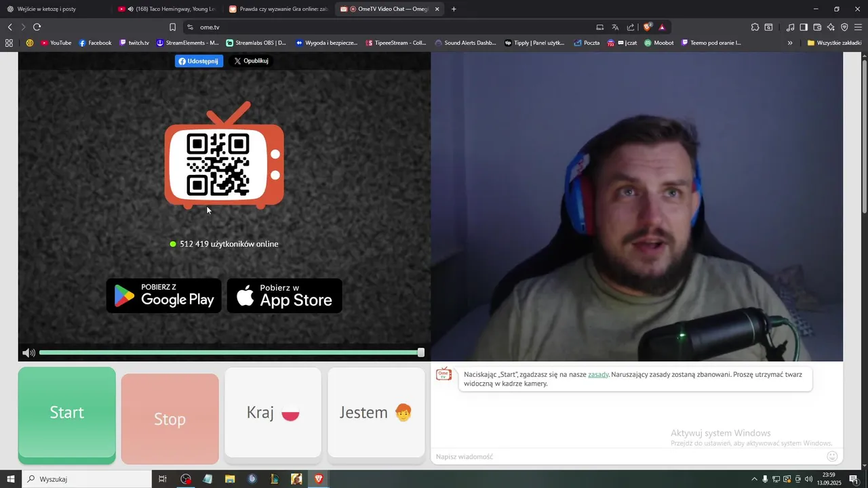Click the site settings icon beside ome.tv
The width and height of the screenshot is (868, 488).
coord(190,27)
